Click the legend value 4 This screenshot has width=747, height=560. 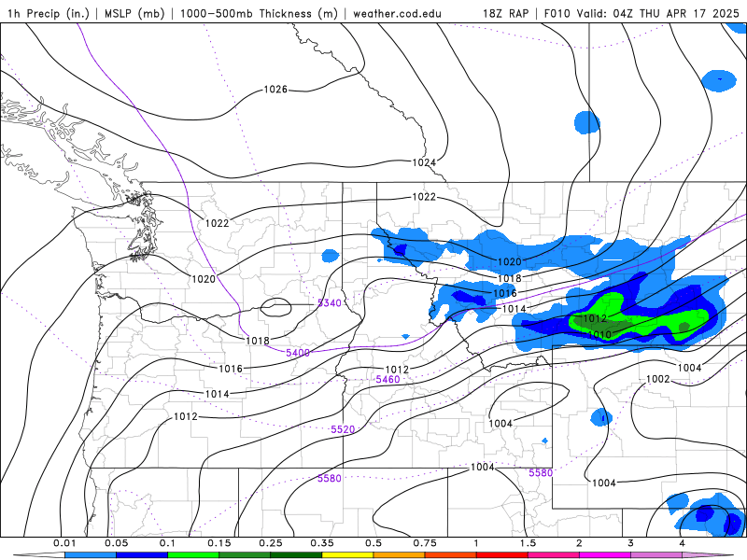point(683,543)
